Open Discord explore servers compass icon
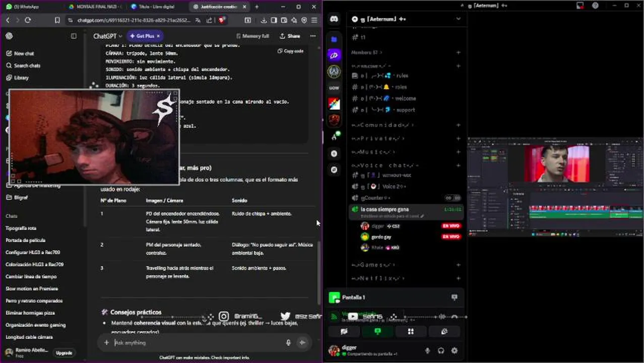The height and width of the screenshot is (363, 644). [334, 170]
